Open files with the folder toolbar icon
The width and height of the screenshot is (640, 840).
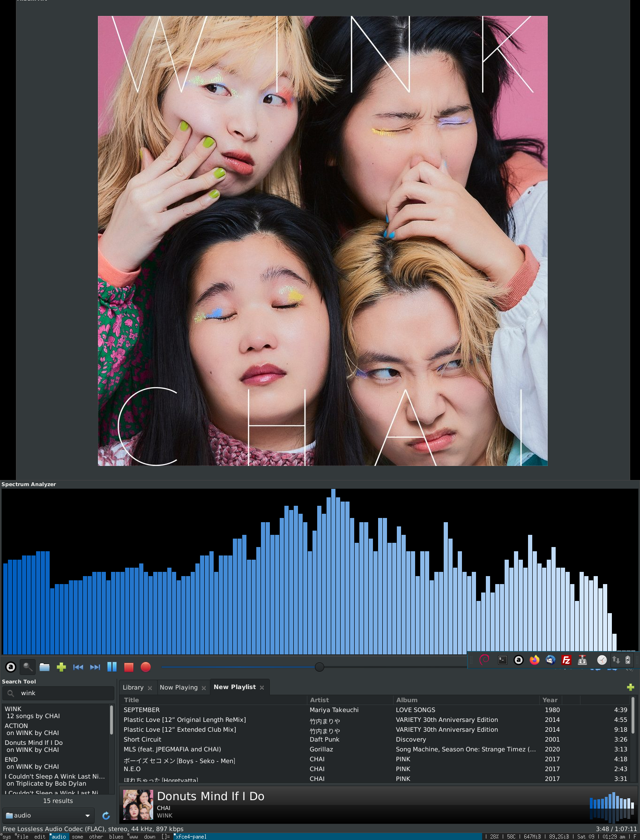(45, 667)
